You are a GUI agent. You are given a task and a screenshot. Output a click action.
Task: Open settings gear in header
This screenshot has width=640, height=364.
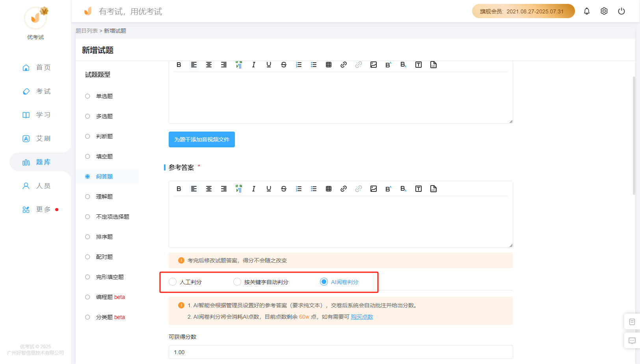click(604, 11)
